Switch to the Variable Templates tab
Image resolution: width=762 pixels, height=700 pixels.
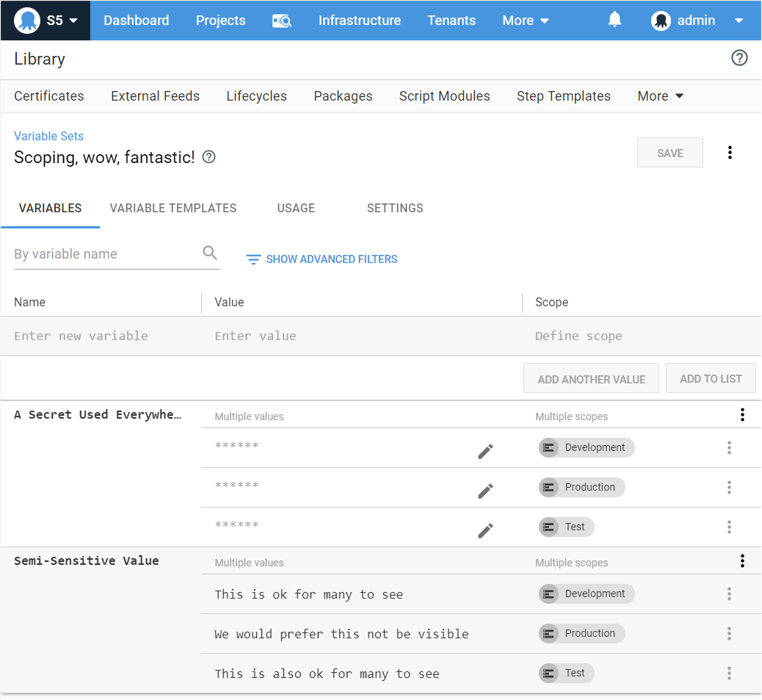[x=173, y=208]
